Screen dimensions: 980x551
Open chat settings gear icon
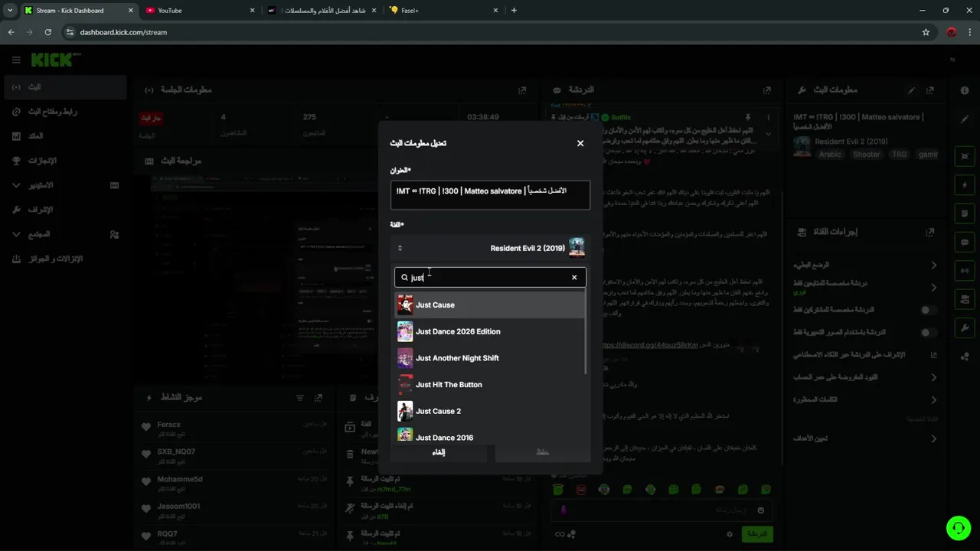pyautogui.click(x=730, y=534)
